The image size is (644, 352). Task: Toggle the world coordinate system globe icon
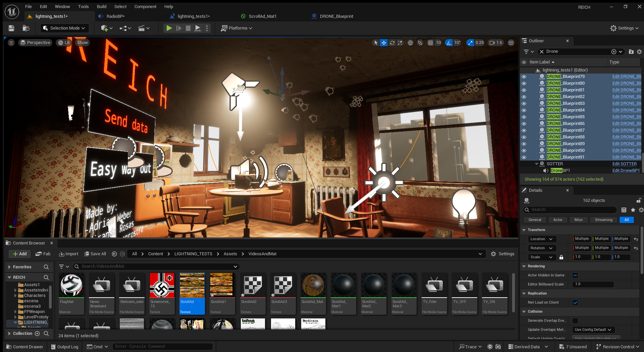click(x=410, y=43)
